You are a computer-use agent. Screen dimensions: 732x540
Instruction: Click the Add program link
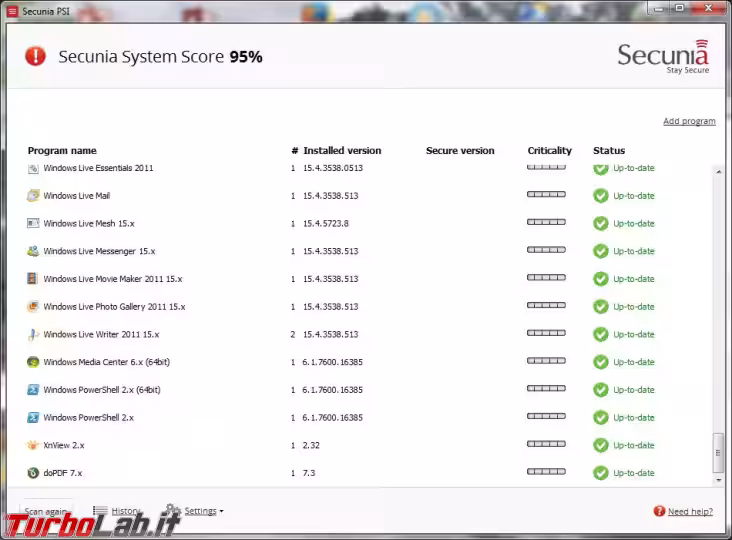pos(689,121)
